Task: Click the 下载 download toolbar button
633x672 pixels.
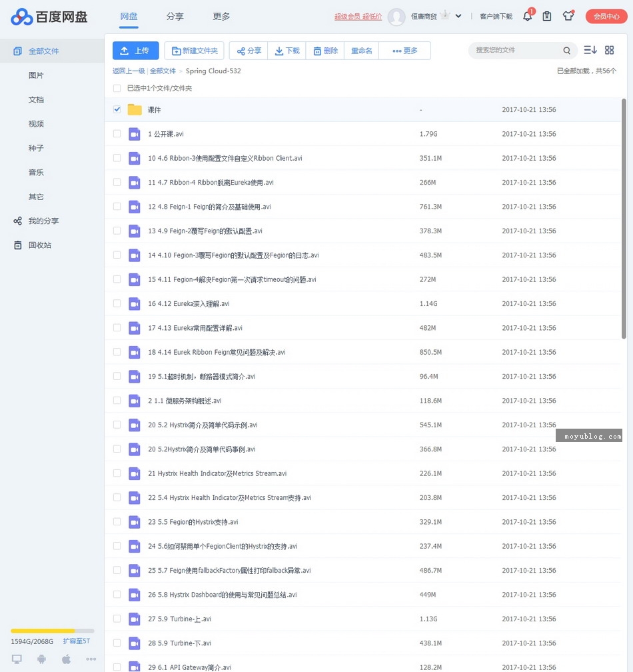Action: 287,51
